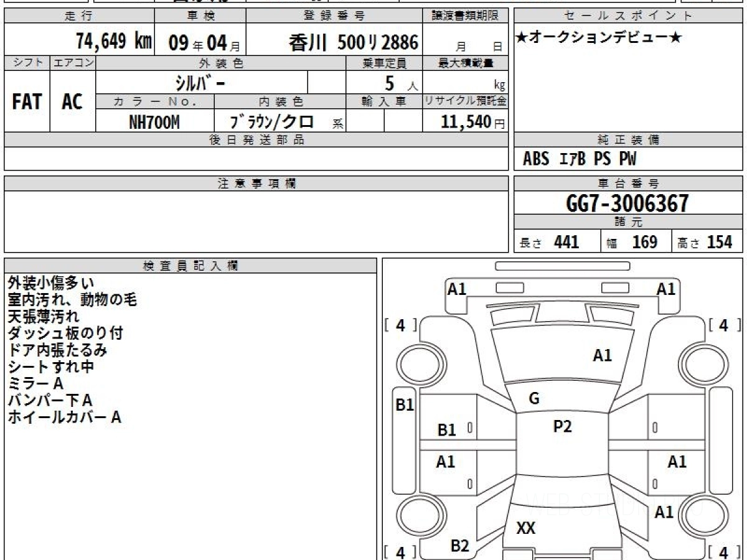
Task: Select the P2 mark on the roof
Action: point(563,426)
